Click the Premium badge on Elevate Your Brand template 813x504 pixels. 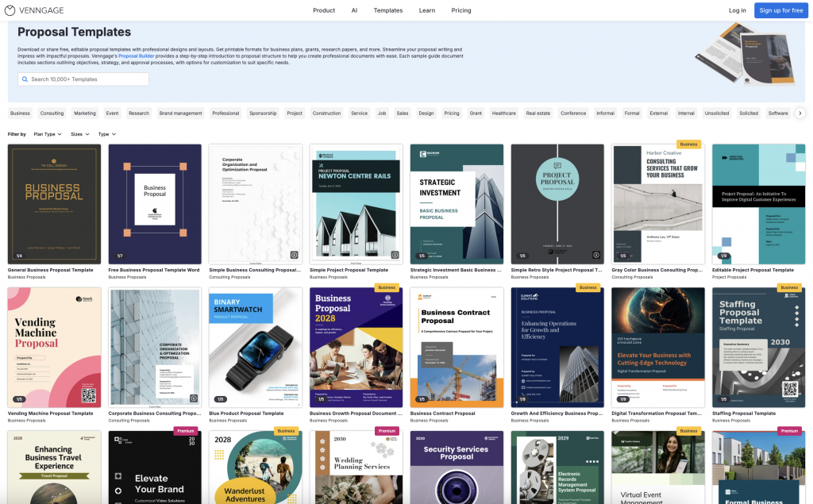pos(187,431)
